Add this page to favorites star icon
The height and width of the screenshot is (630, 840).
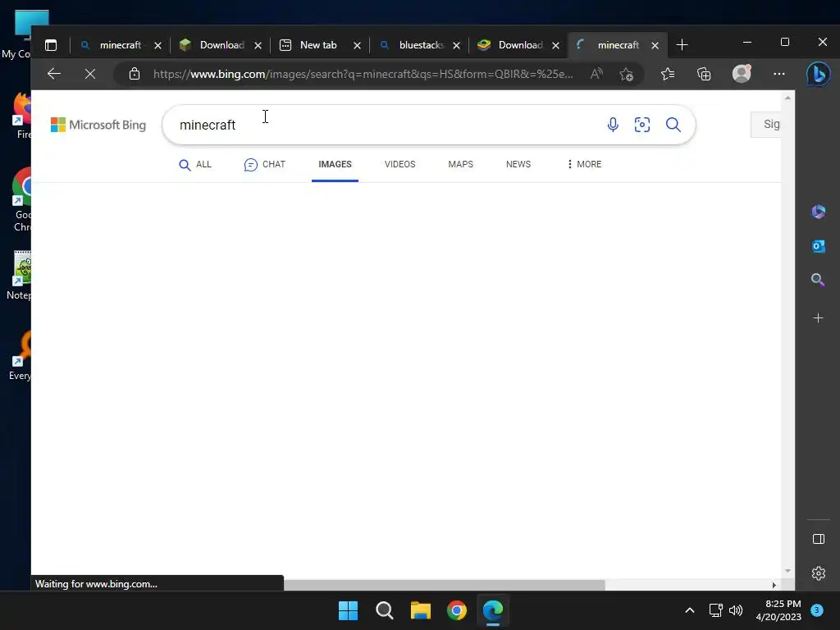point(626,74)
